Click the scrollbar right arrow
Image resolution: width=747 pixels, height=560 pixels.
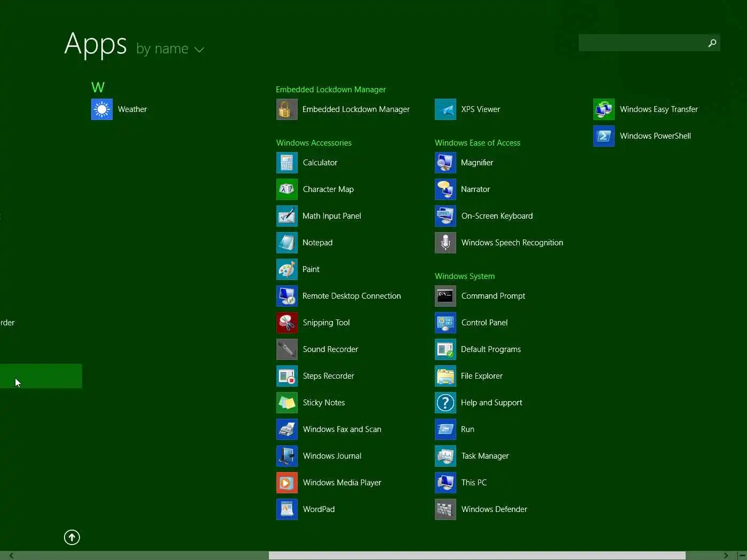(726, 556)
